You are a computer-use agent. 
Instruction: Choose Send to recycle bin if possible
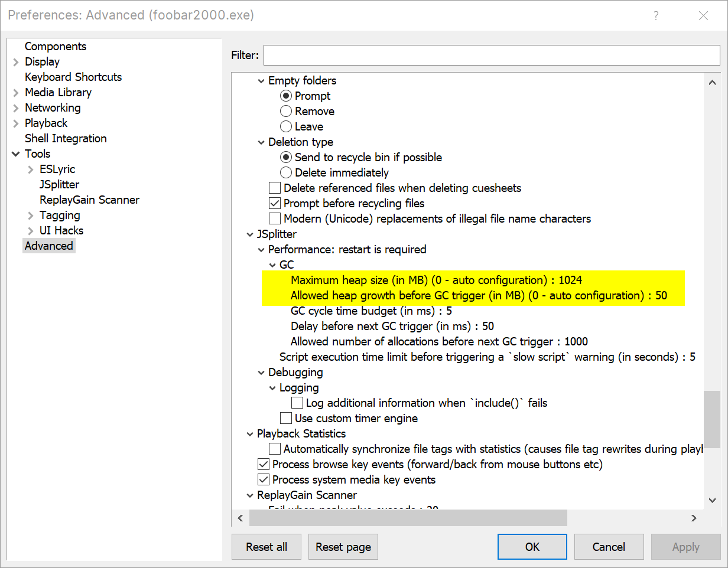pyautogui.click(x=286, y=157)
